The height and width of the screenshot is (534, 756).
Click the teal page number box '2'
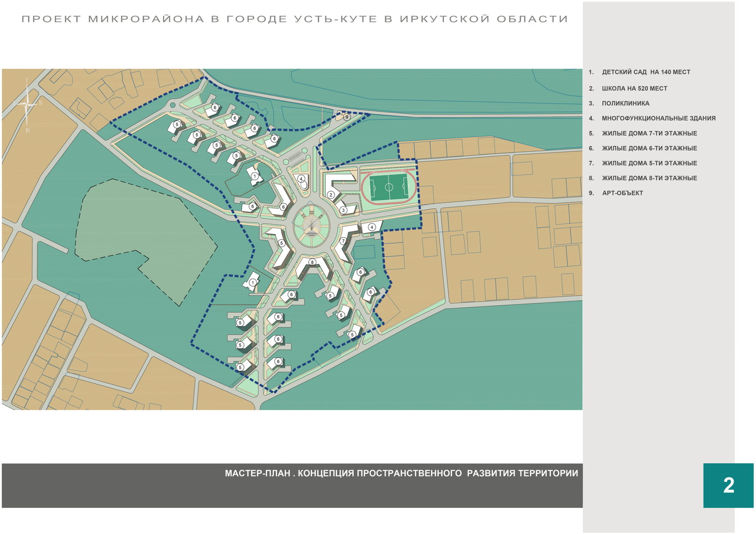728,485
